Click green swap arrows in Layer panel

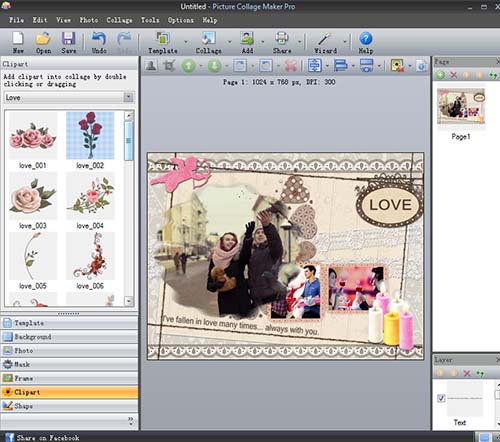click(x=480, y=373)
